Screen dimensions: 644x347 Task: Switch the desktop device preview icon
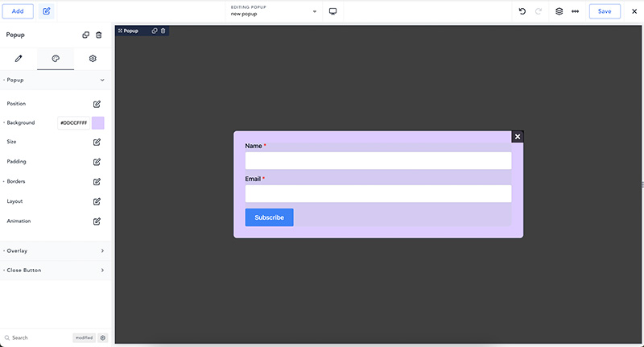(x=332, y=11)
